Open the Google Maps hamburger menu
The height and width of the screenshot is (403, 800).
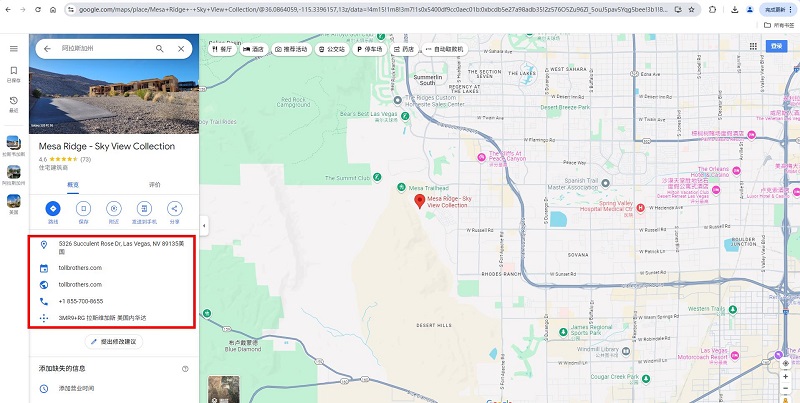[x=14, y=48]
